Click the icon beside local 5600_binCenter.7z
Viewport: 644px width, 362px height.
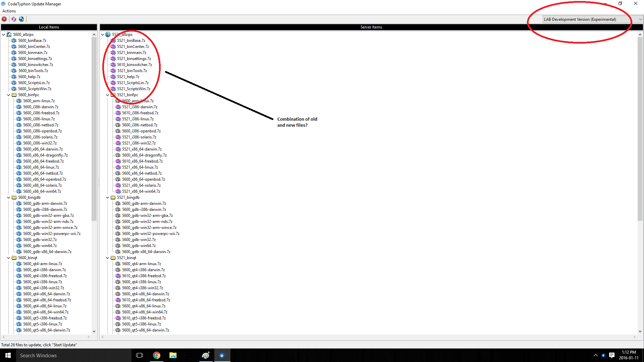click(x=14, y=47)
